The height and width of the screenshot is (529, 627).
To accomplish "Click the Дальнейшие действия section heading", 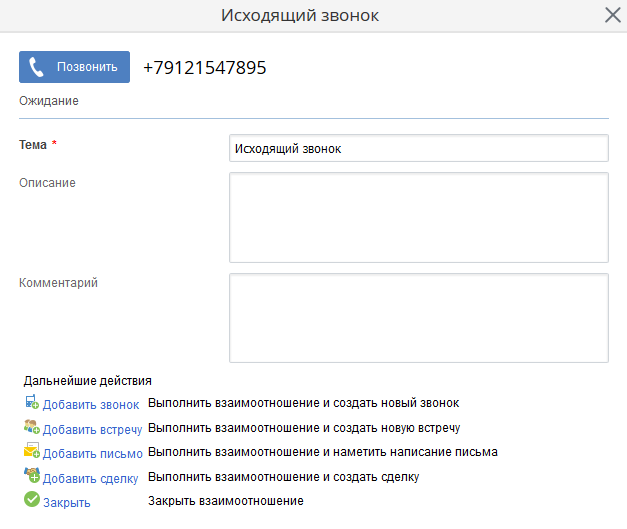I will [x=87, y=381].
